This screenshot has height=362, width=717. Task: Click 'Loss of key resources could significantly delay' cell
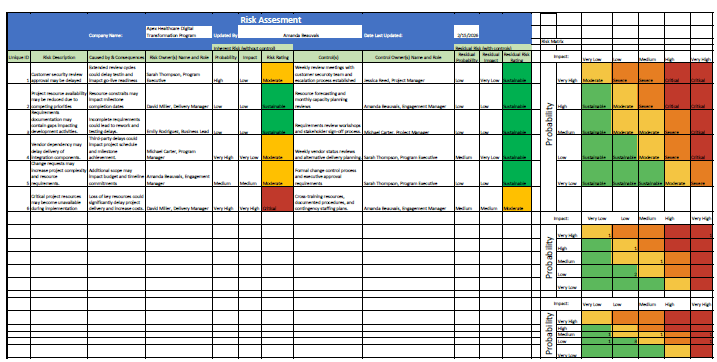tap(116, 199)
